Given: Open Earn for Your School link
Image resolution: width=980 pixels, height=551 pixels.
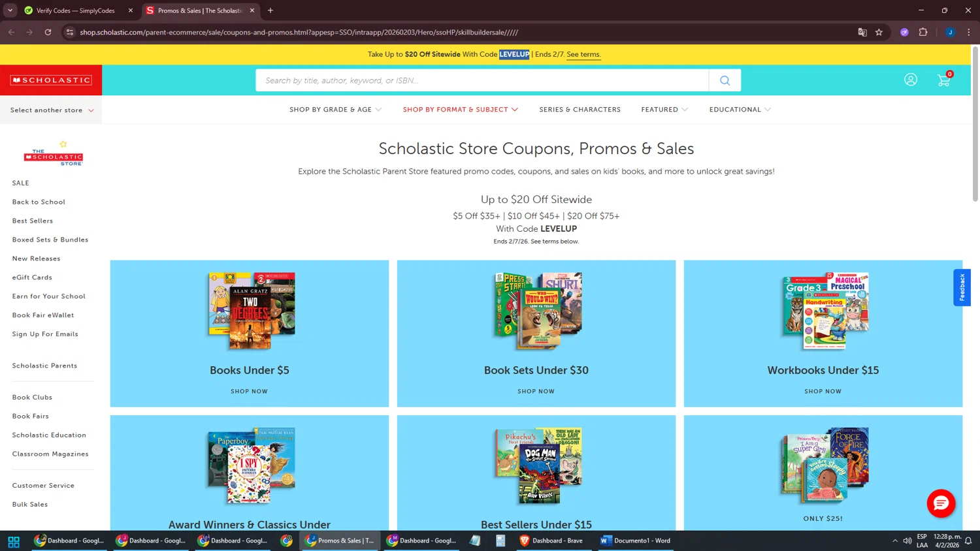Looking at the screenshot, I should (x=49, y=296).
